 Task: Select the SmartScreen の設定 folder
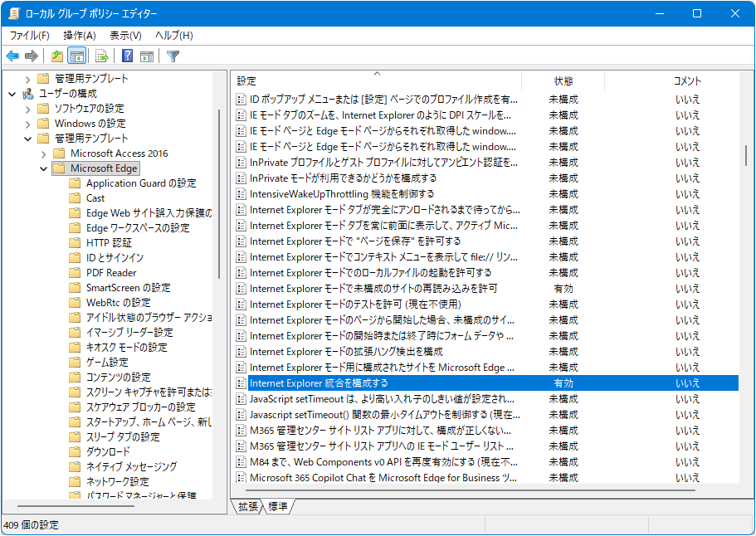point(128,288)
